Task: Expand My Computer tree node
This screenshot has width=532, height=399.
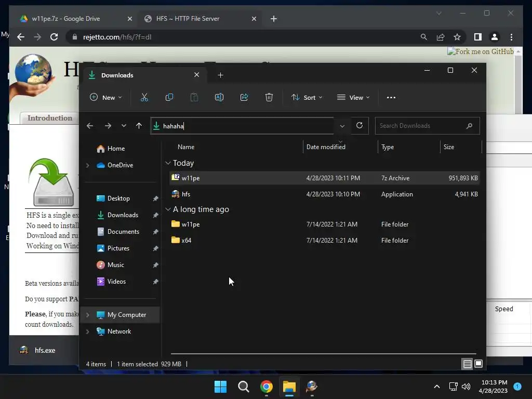Action: [87, 315]
